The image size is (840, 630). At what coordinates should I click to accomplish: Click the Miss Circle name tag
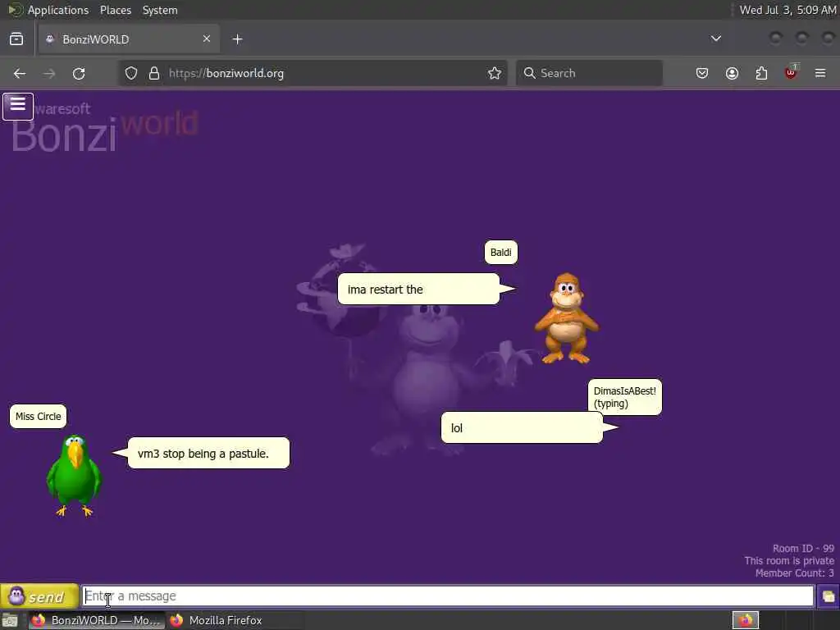click(x=38, y=416)
